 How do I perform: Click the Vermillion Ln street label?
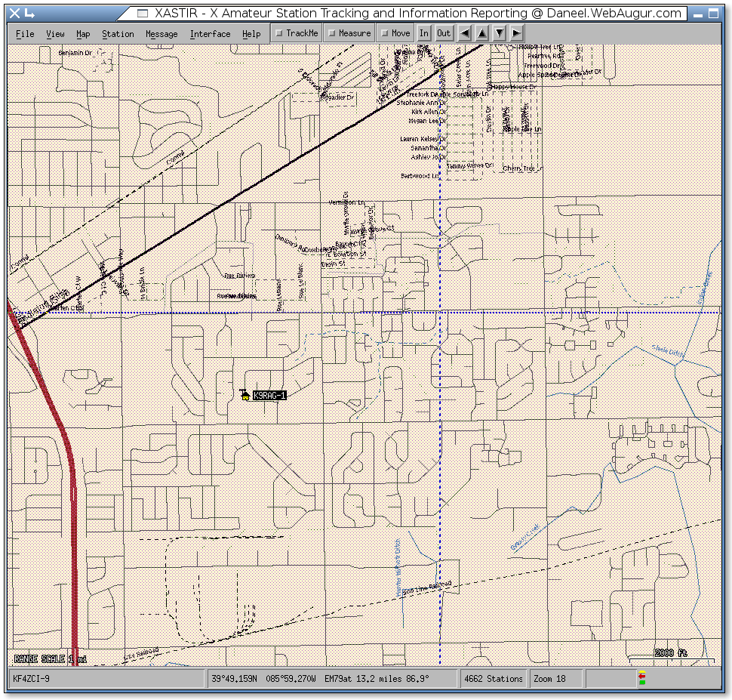(347, 202)
